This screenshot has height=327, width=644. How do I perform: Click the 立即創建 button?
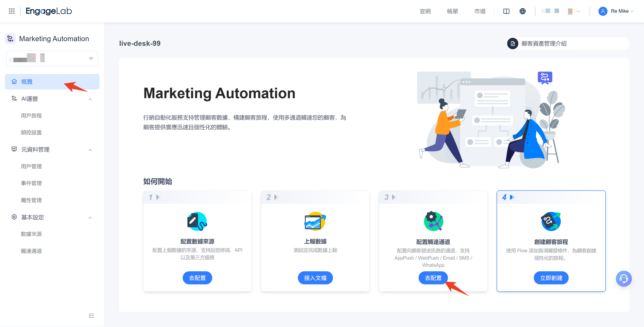tap(551, 278)
